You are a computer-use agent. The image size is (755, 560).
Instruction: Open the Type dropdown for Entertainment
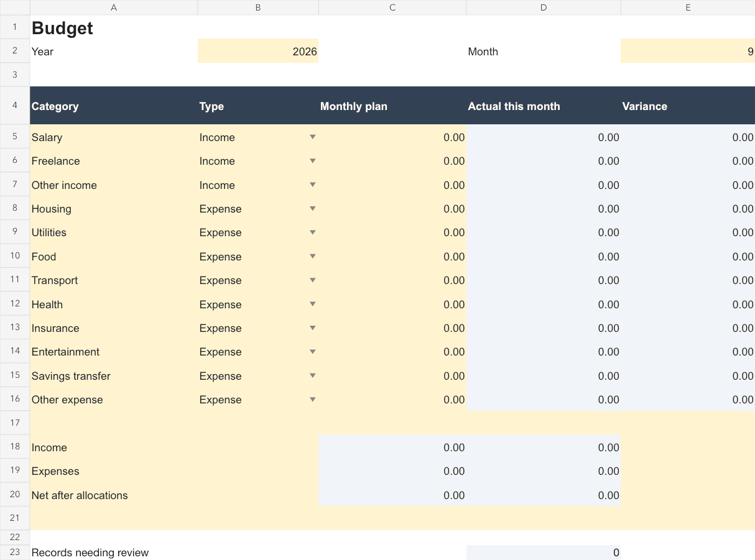tap(313, 351)
